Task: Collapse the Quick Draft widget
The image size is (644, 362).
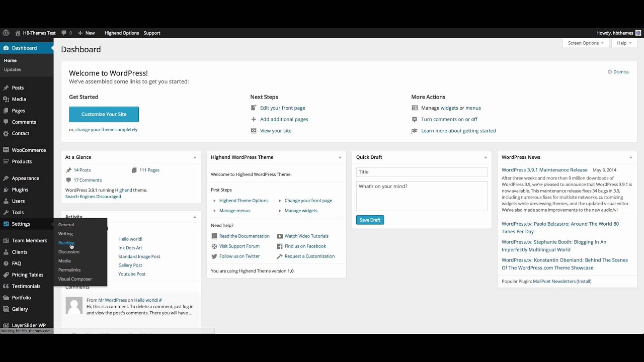Action: (486, 157)
